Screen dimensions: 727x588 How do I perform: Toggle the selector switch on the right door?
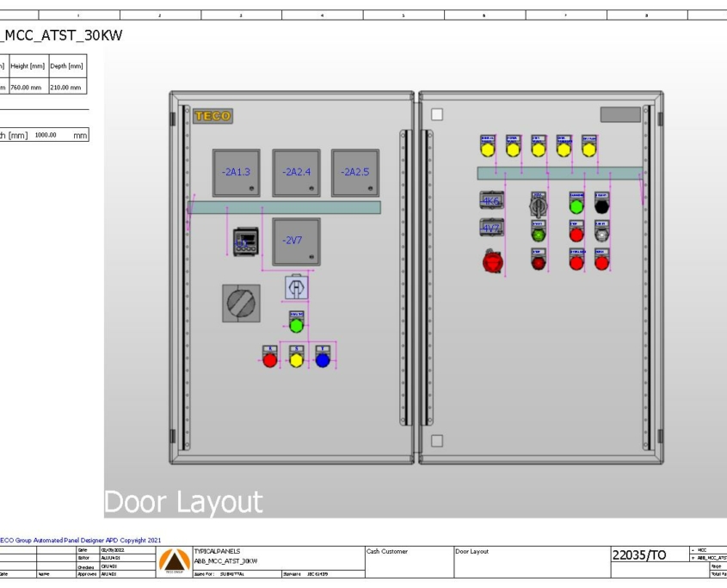pos(537,206)
